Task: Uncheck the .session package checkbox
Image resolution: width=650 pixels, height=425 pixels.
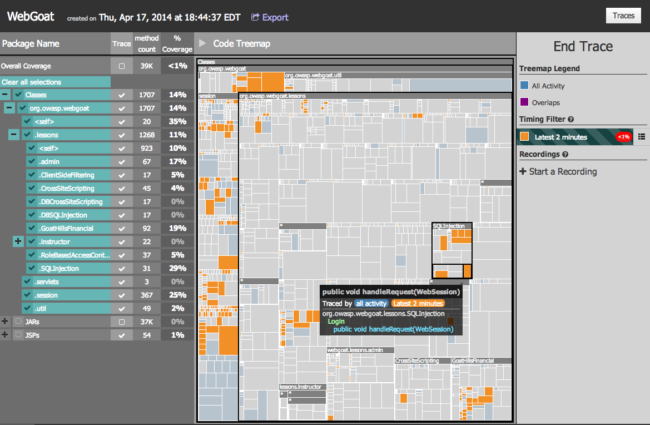Action: tap(27, 295)
